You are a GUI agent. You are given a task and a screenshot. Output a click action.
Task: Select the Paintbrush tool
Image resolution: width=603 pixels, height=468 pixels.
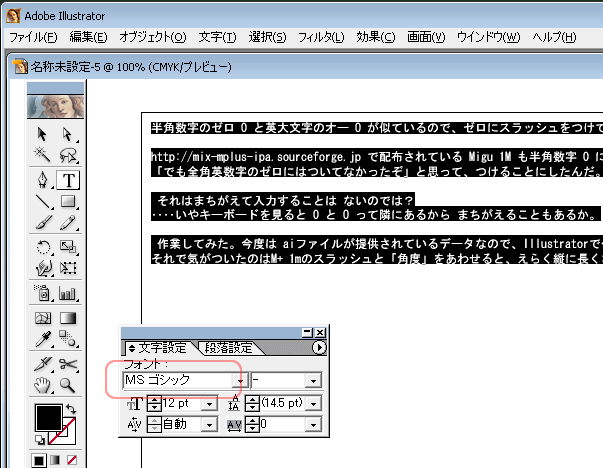pyautogui.click(x=43, y=223)
